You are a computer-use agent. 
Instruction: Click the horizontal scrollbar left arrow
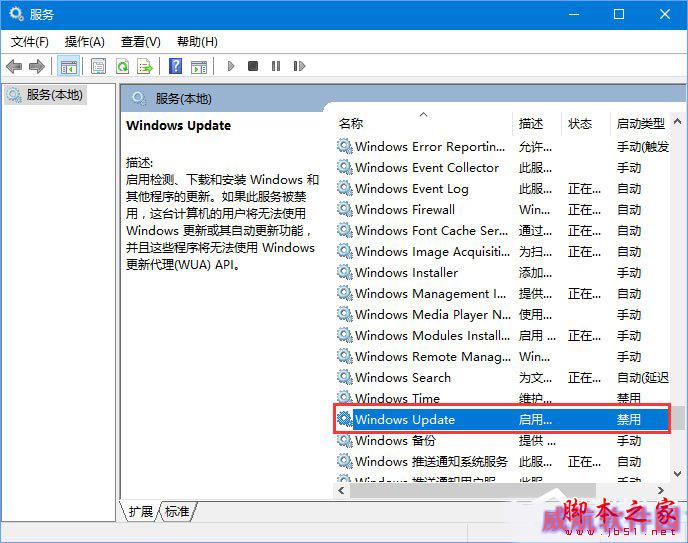click(x=341, y=490)
